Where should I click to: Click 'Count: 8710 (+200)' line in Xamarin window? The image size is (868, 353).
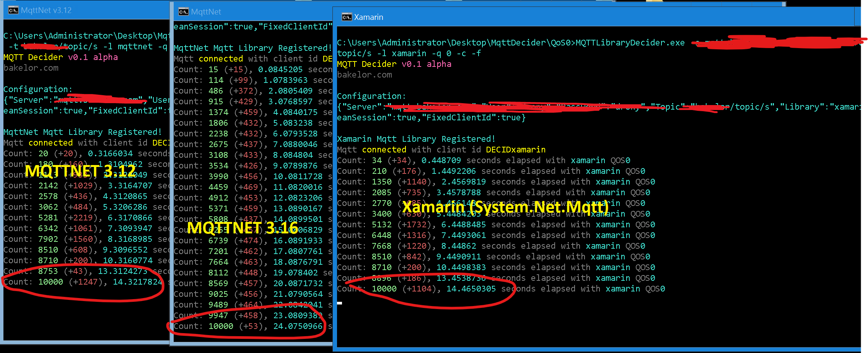(496, 267)
